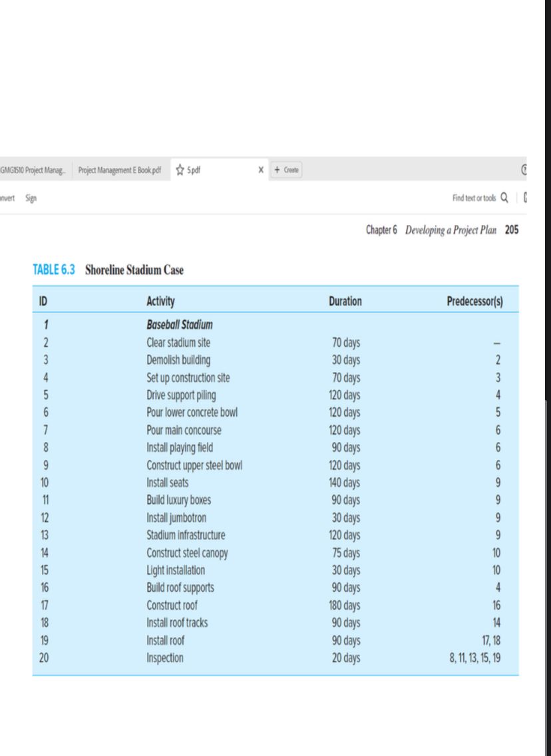Open the Convert menu
The width and height of the screenshot is (551, 756).
pyautogui.click(x=7, y=198)
